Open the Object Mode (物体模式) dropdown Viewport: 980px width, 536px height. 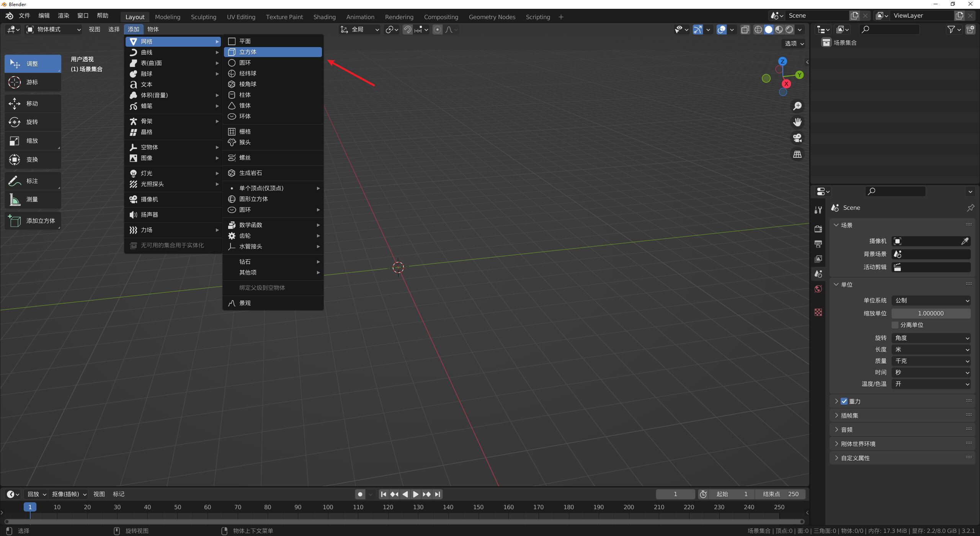(54, 29)
